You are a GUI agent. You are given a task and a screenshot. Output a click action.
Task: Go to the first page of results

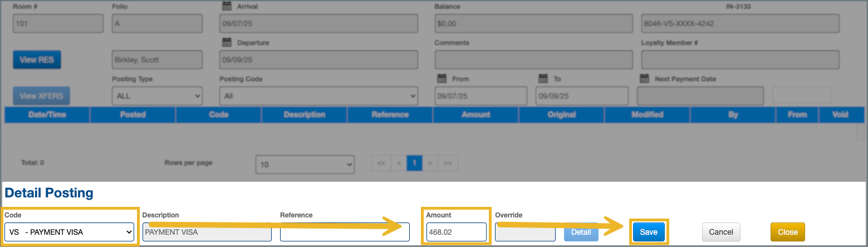click(381, 163)
